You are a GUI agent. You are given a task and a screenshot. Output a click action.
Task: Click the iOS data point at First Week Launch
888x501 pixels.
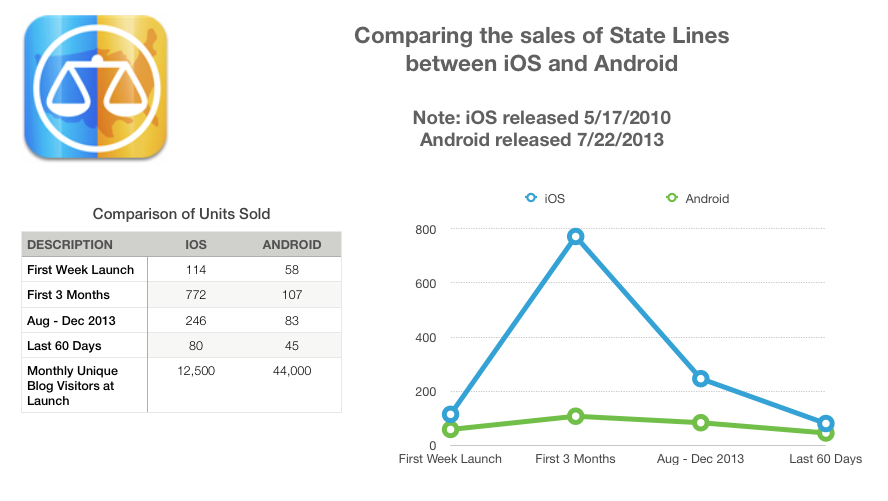tap(451, 414)
